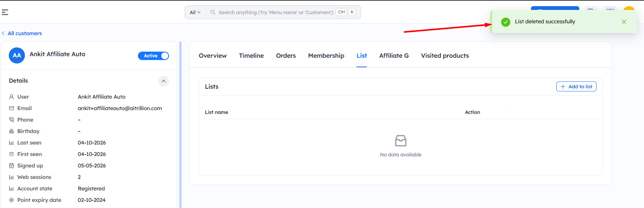Screen dimensions: 644x208
Task: Click the 'No data available' message
Action: pos(401,155)
